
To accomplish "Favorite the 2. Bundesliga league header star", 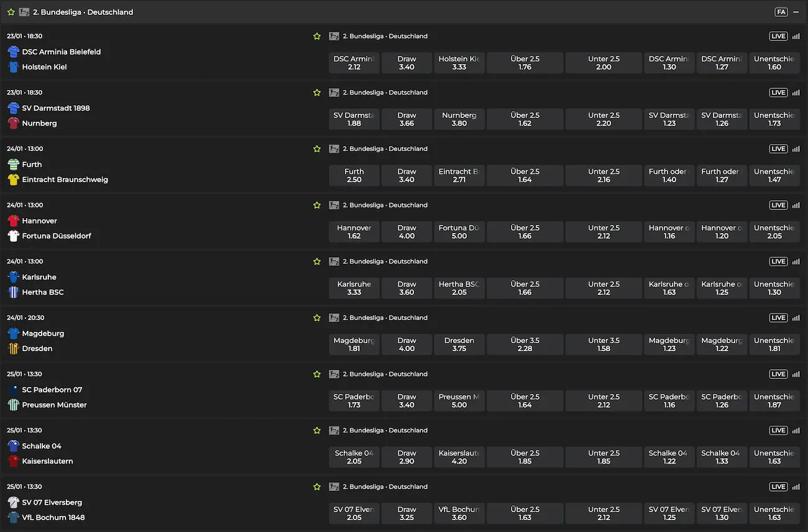I will point(11,12).
